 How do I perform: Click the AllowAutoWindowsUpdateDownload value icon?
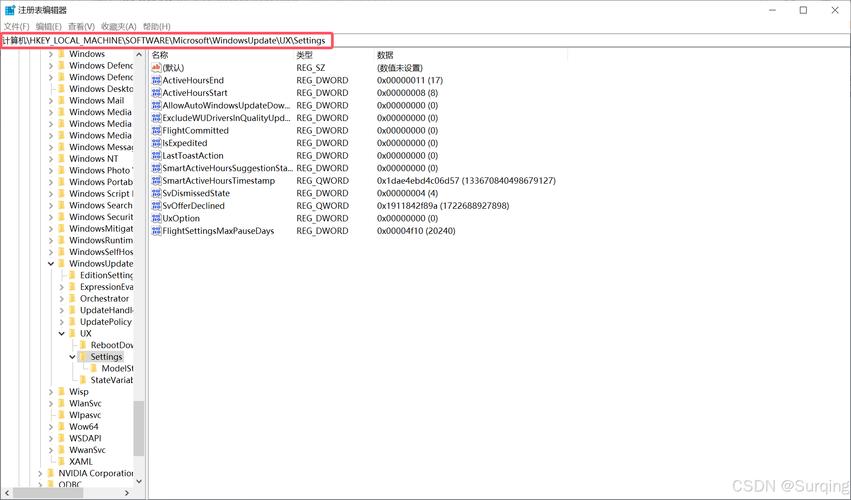coord(156,105)
